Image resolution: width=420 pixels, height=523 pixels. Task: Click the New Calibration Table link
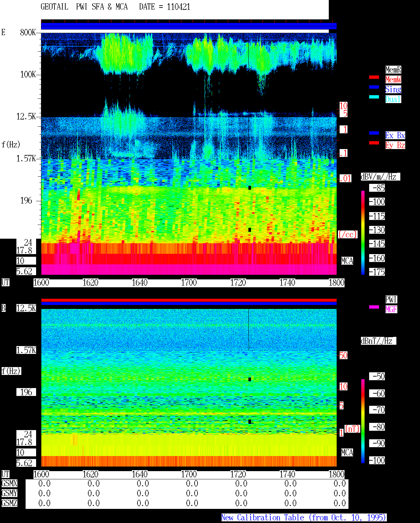tap(304, 518)
